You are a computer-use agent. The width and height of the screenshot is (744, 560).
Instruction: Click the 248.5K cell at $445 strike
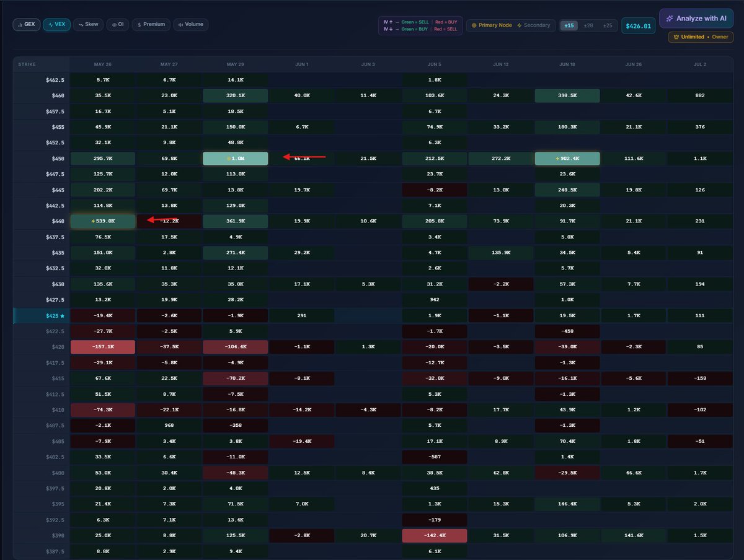click(x=567, y=190)
